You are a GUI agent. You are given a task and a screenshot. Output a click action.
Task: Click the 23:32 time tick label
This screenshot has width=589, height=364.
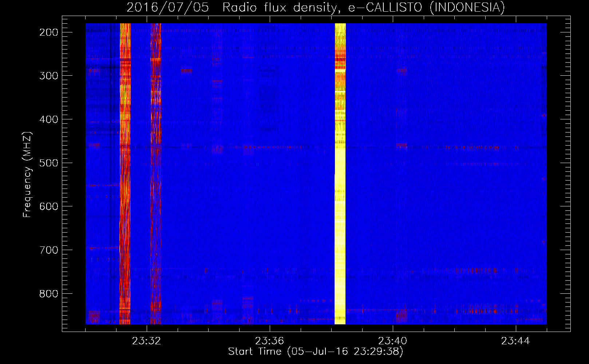click(146, 341)
